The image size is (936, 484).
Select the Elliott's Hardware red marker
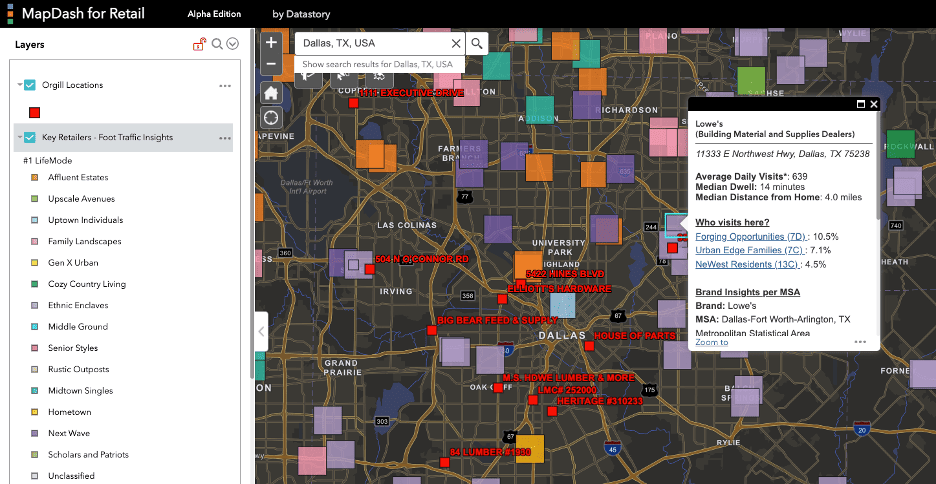tap(502, 298)
